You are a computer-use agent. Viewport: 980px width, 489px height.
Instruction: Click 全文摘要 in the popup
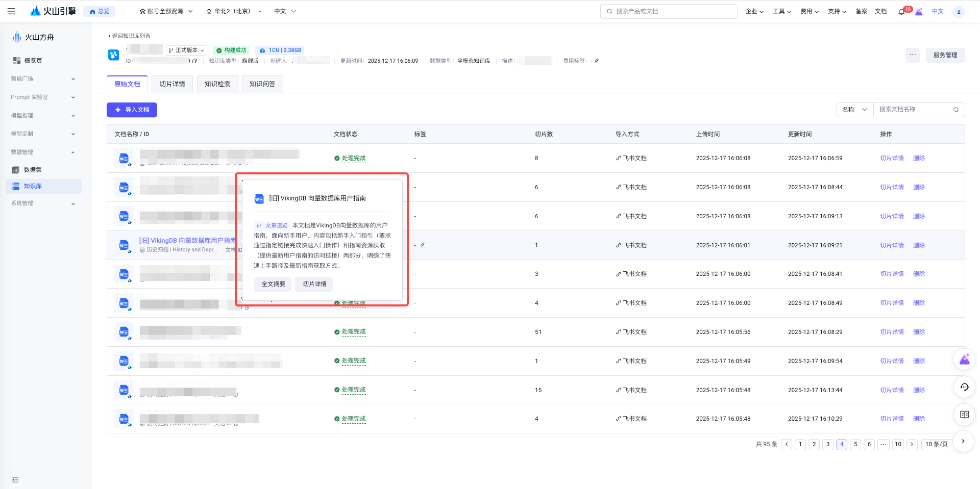(x=273, y=284)
